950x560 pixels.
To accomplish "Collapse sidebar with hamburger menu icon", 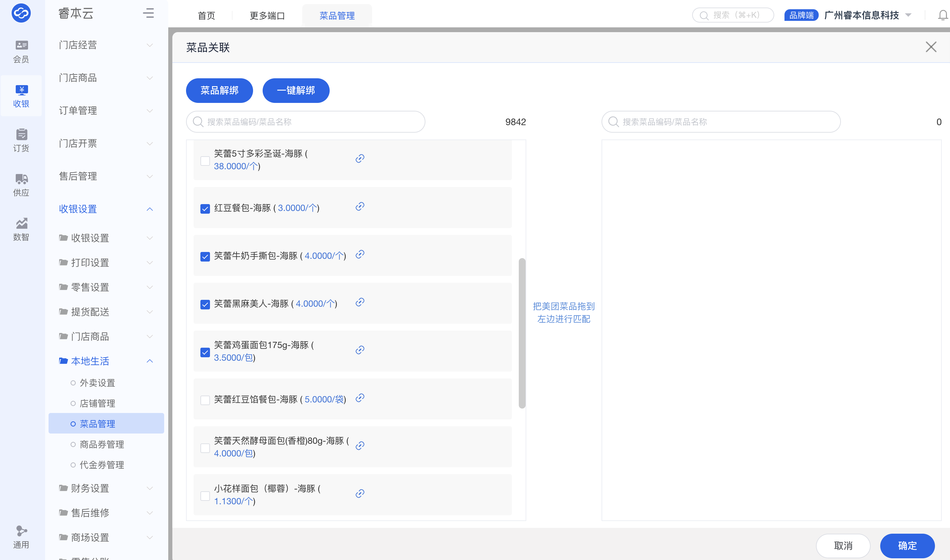I will point(148,13).
